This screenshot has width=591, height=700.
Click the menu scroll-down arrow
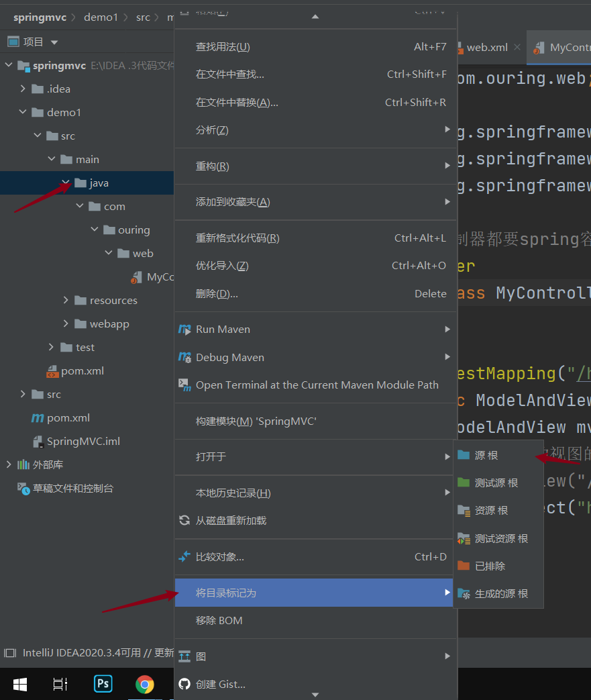[315, 695]
